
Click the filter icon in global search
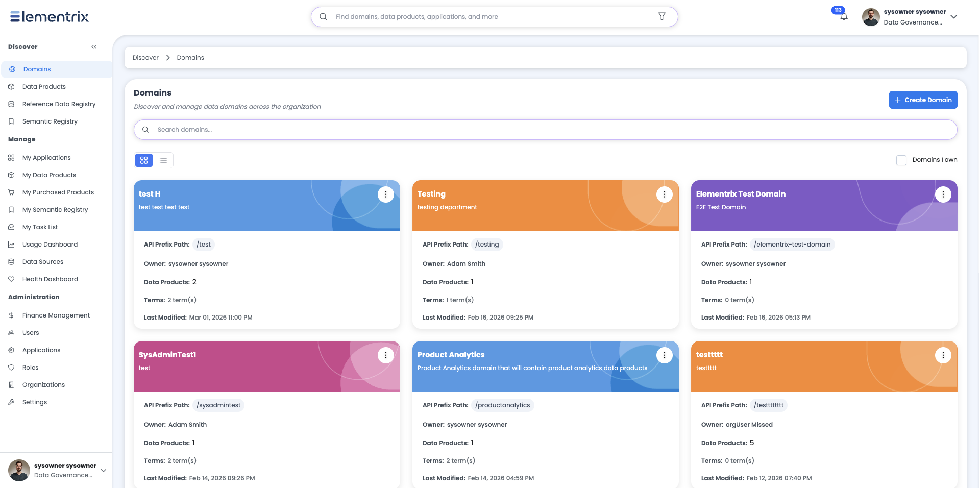click(661, 16)
